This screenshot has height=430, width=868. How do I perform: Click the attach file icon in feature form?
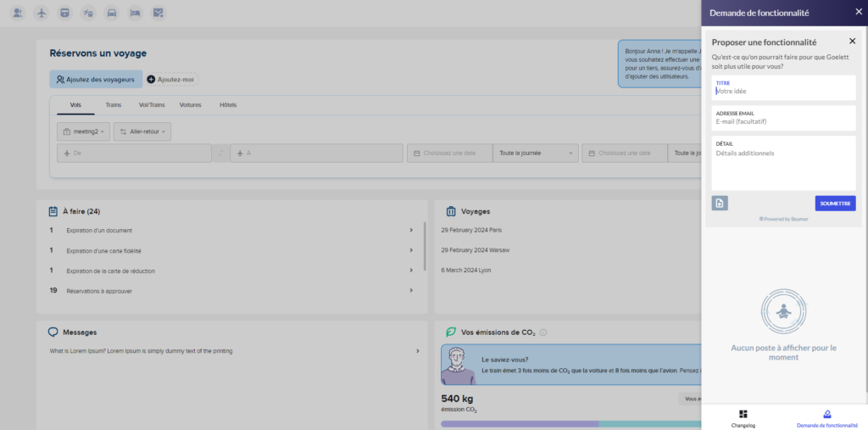click(720, 204)
